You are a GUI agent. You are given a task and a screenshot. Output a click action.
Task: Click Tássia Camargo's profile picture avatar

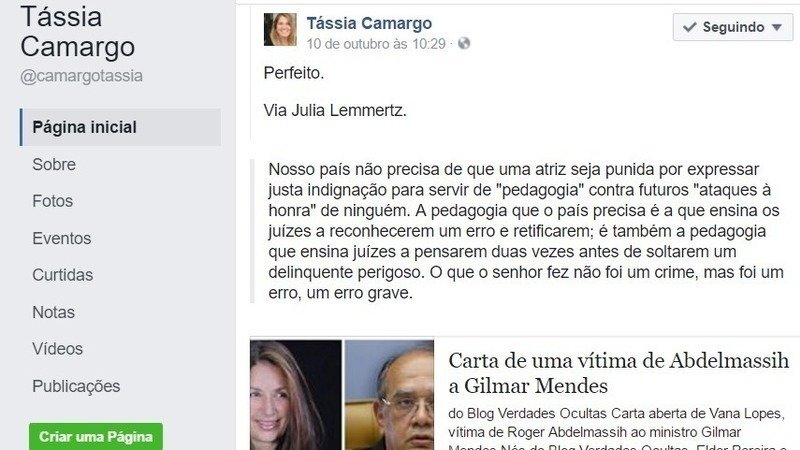click(x=280, y=30)
